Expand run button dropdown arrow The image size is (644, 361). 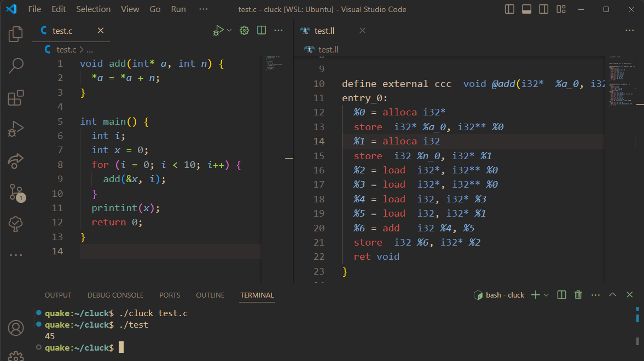[x=229, y=31]
